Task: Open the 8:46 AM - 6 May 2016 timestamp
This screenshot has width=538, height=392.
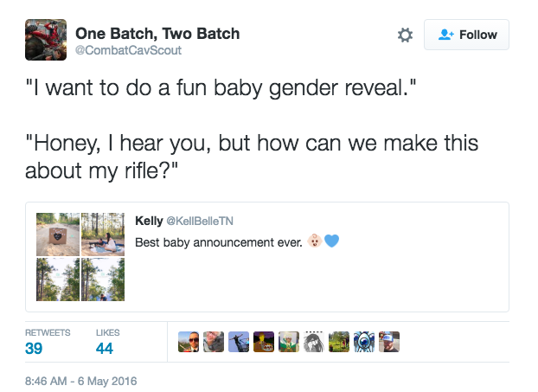Action: (x=81, y=380)
